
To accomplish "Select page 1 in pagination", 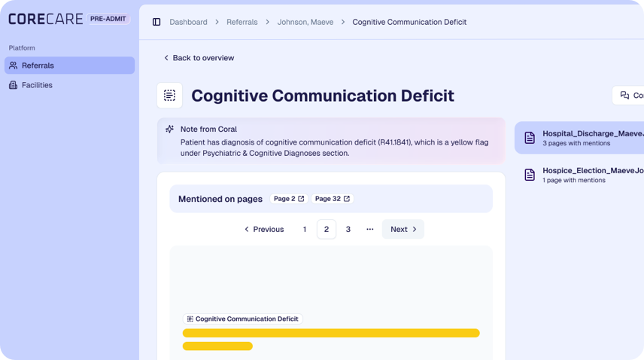I will tap(305, 229).
